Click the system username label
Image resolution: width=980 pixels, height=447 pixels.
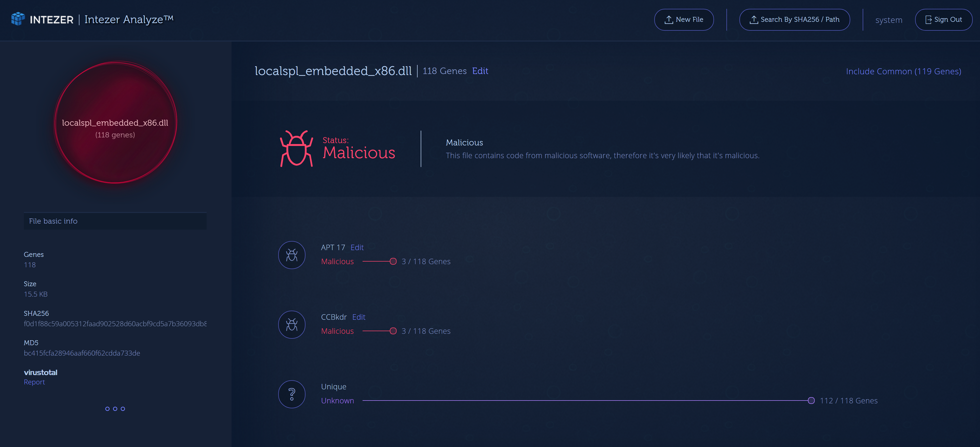coord(889,20)
